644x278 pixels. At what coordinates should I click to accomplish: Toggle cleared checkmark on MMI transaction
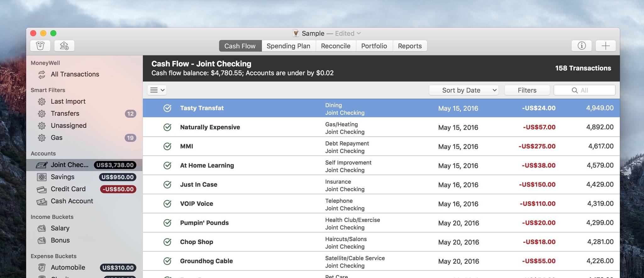[x=167, y=147]
